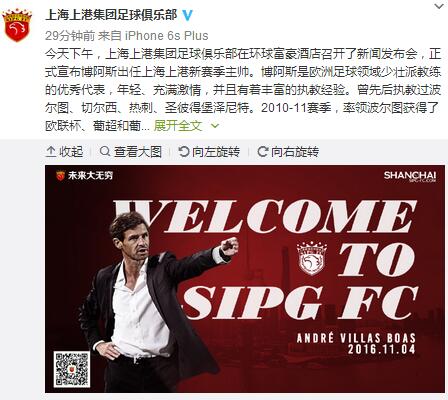
Task: View the large image with 查看大图
Action: [x=131, y=152]
